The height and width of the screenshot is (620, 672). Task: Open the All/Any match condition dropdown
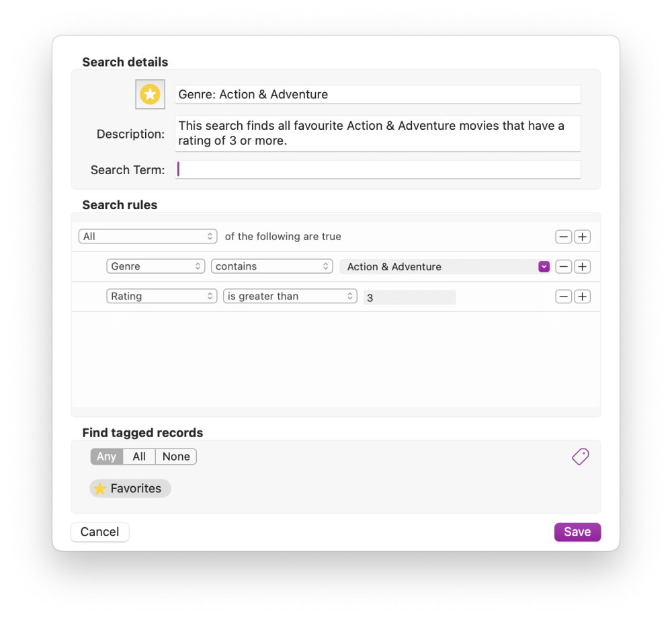148,237
